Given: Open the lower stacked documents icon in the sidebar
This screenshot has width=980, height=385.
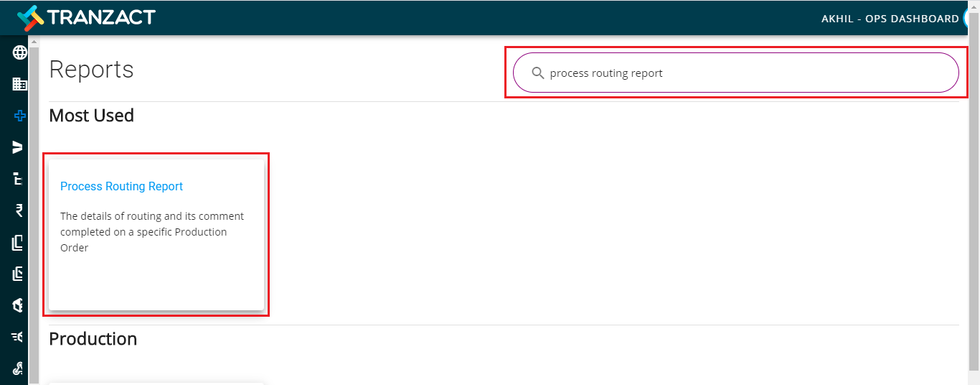Looking at the screenshot, I should [x=19, y=274].
